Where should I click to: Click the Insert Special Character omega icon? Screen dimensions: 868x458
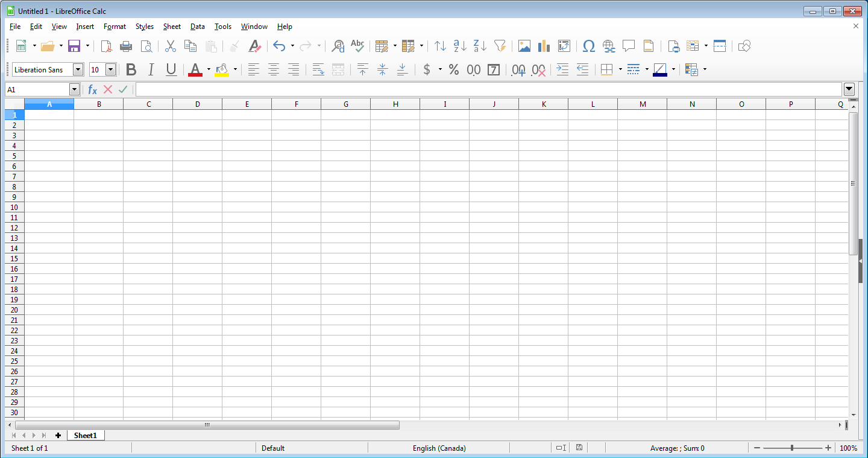tap(589, 46)
